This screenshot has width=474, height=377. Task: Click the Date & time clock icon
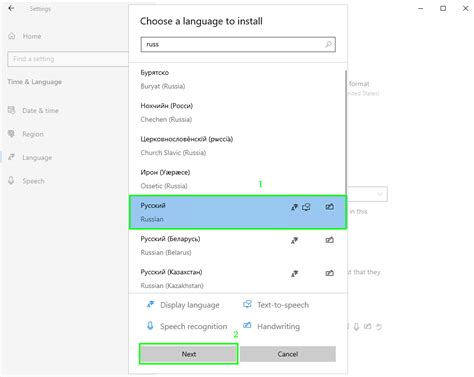12,110
